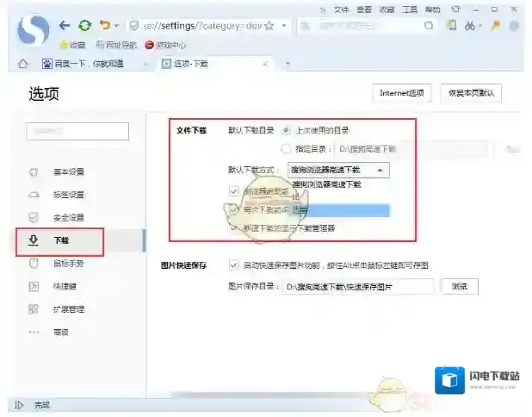
Task: Choose 搜狗浏览器高速下载 from dropdown list
Action: [338, 184]
